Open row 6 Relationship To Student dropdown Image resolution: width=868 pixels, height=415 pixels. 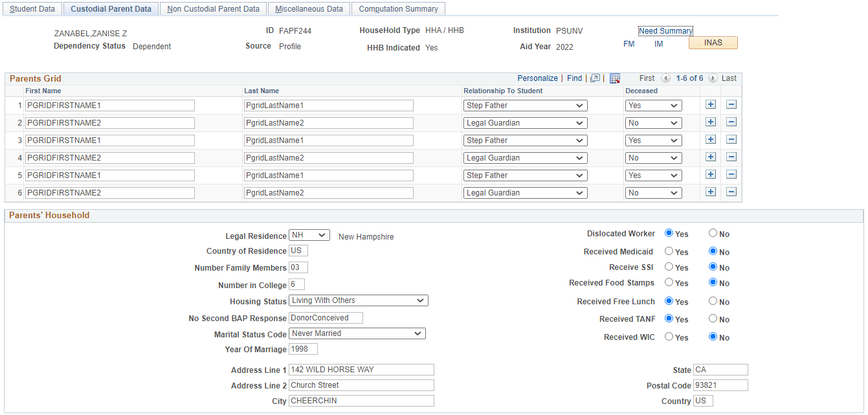(526, 193)
